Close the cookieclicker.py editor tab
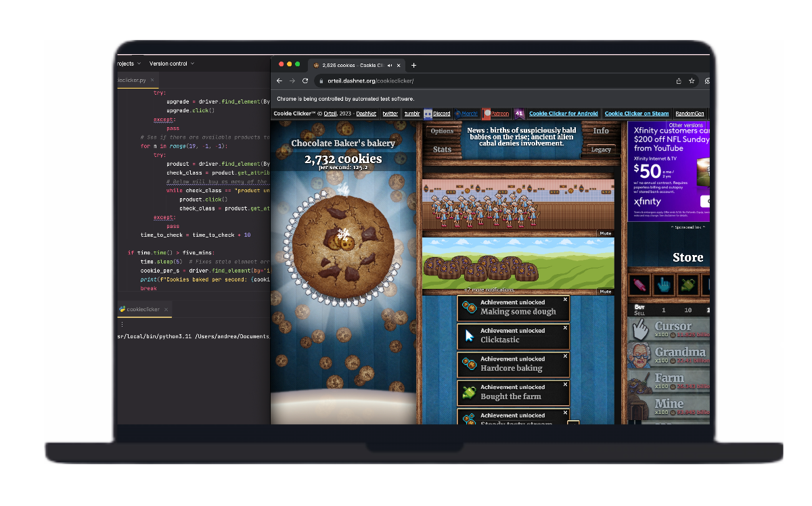 (x=153, y=80)
